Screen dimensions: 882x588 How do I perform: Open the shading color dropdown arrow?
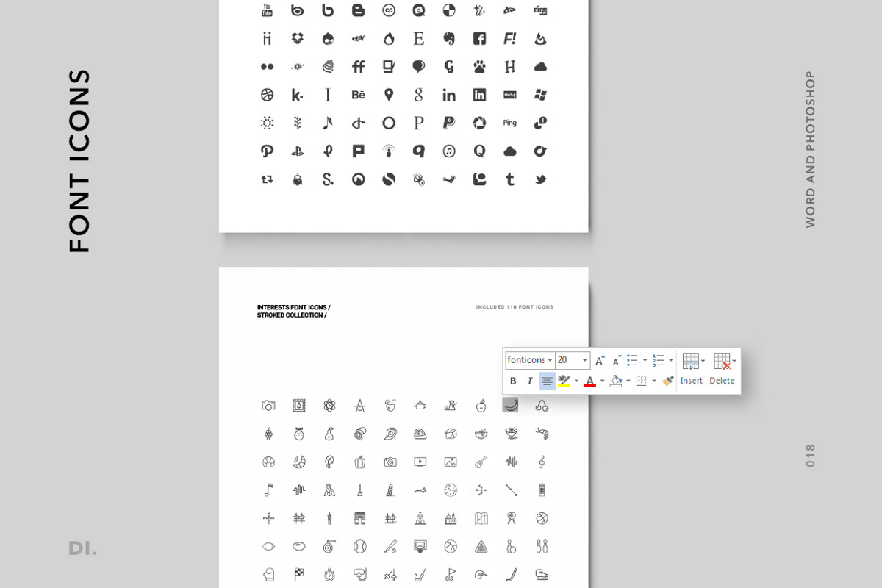pos(628,381)
